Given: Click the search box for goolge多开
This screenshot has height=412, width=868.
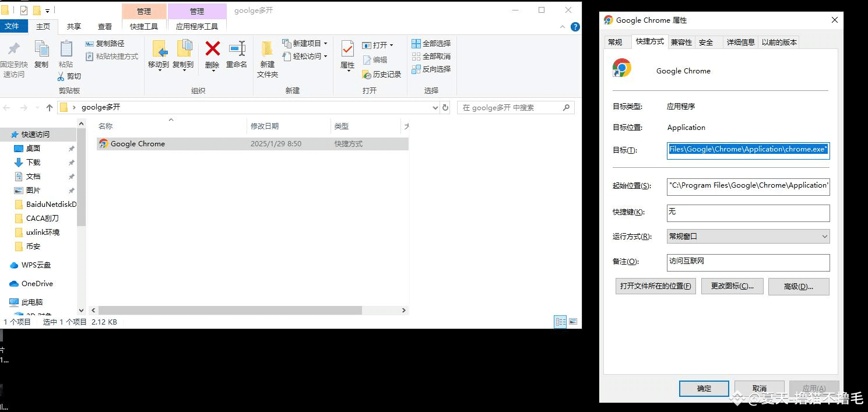Looking at the screenshot, I should tap(515, 108).
